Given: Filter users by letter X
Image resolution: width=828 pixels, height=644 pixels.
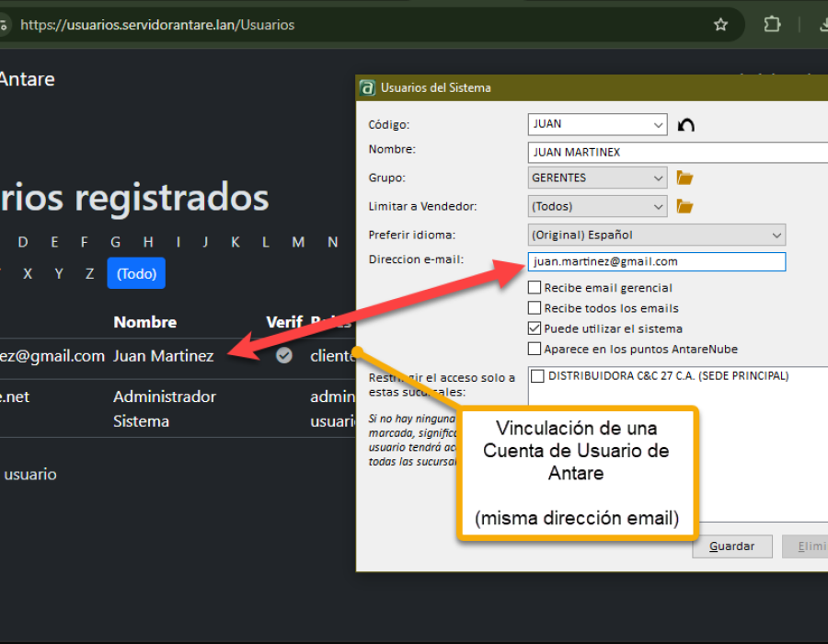Looking at the screenshot, I should pyautogui.click(x=28, y=273).
